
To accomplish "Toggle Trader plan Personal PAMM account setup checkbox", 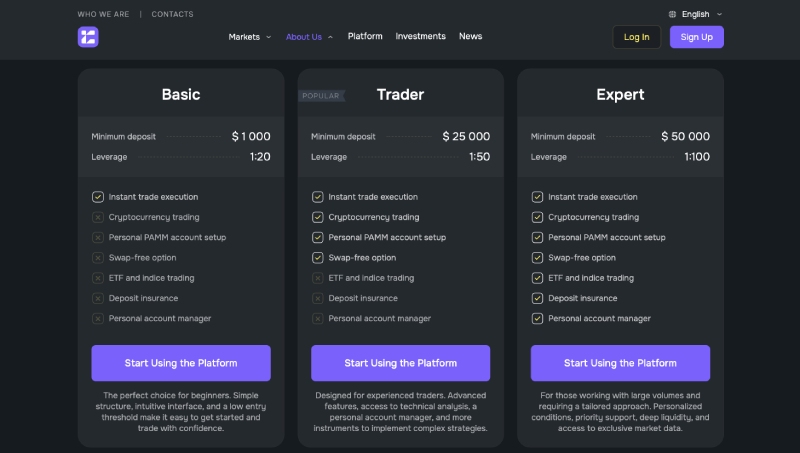I will pyautogui.click(x=318, y=238).
